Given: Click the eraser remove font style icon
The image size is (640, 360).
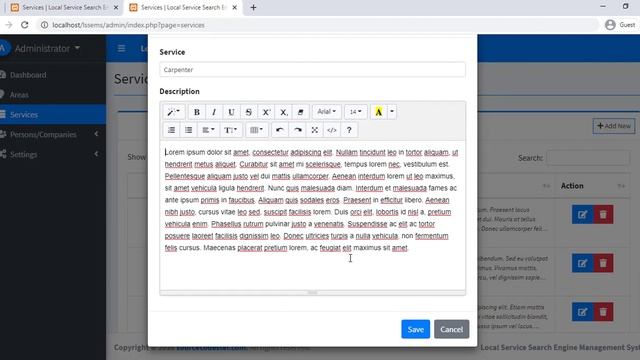Looking at the screenshot, I should 300,112.
